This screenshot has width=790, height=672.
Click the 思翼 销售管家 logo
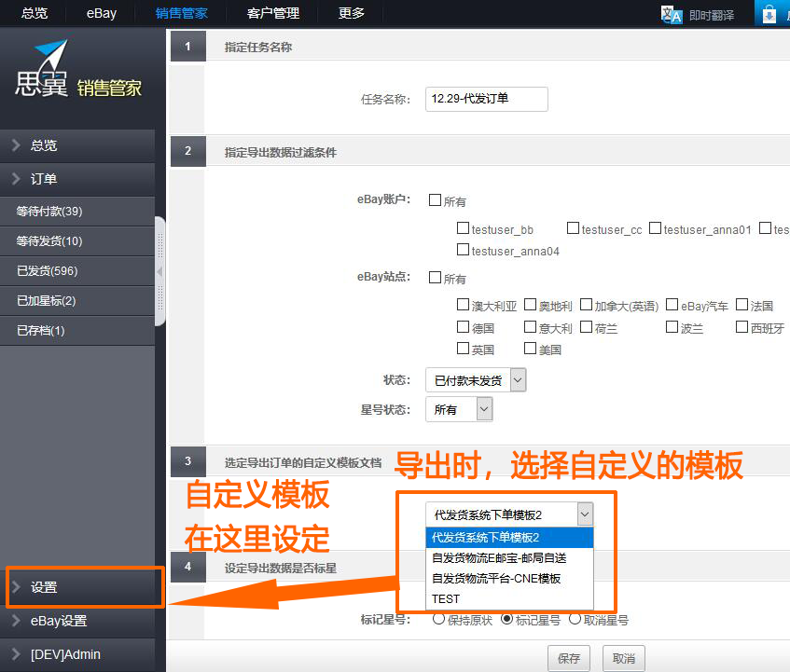pyautogui.click(x=78, y=69)
